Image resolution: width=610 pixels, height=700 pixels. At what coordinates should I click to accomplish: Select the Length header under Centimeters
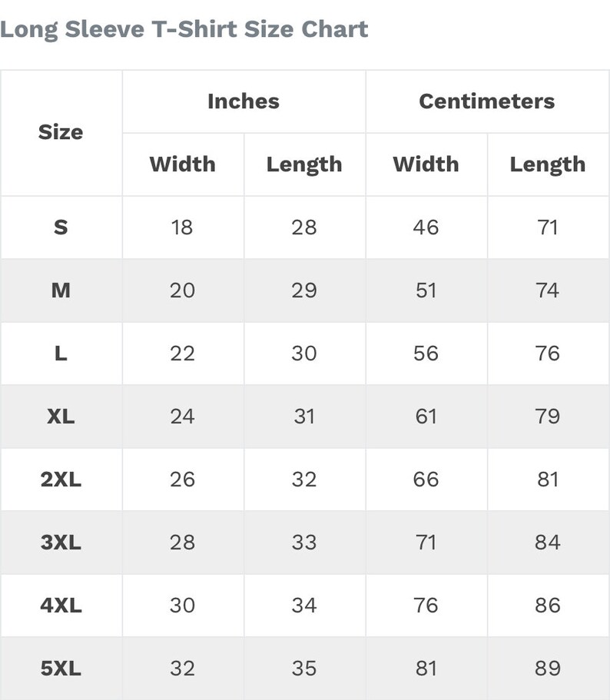[x=549, y=164]
